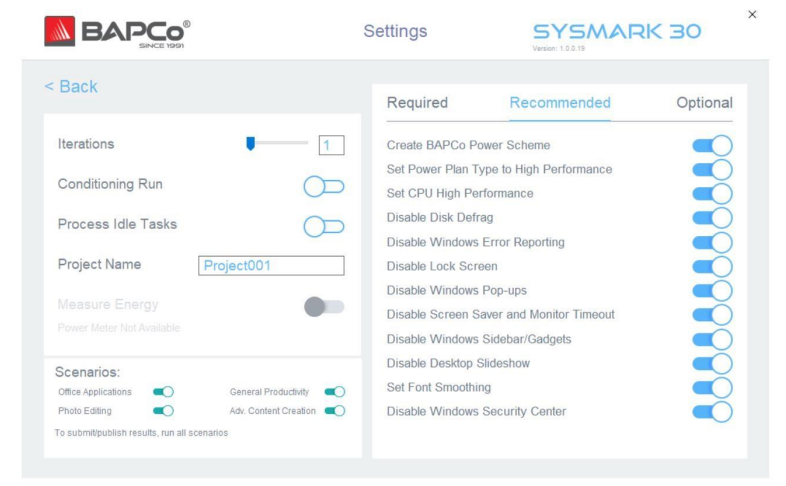Select the Optional tab
The image size is (786, 486).
click(x=704, y=103)
